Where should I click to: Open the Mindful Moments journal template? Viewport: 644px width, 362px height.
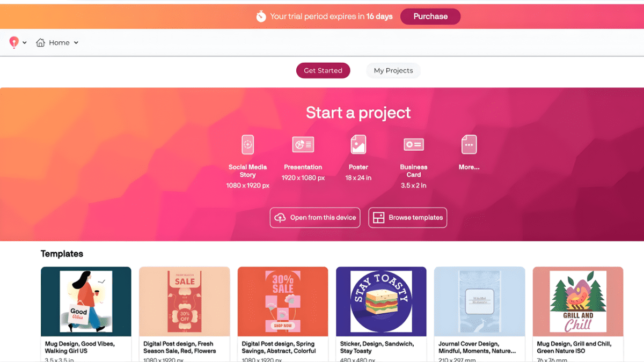click(x=480, y=301)
